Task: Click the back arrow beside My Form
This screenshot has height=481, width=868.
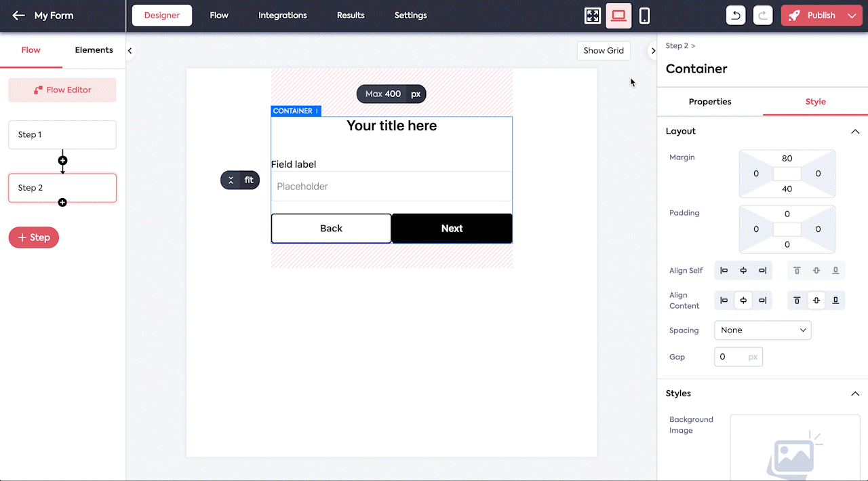Action: (x=18, y=16)
